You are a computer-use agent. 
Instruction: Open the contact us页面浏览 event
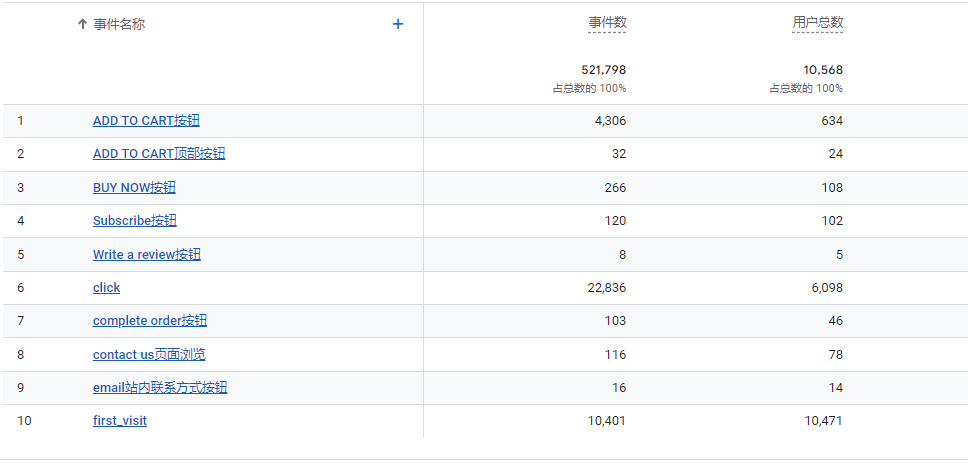tap(149, 354)
